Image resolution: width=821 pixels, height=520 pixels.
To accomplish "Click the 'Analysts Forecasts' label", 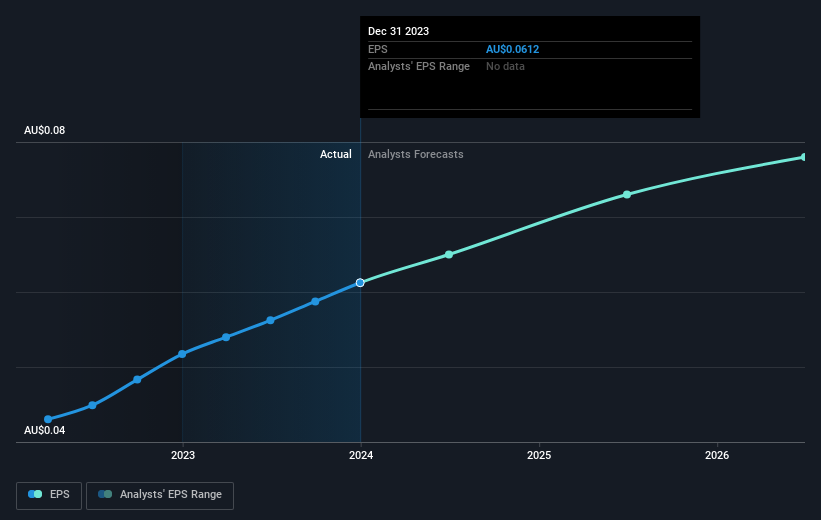I will tap(416, 154).
